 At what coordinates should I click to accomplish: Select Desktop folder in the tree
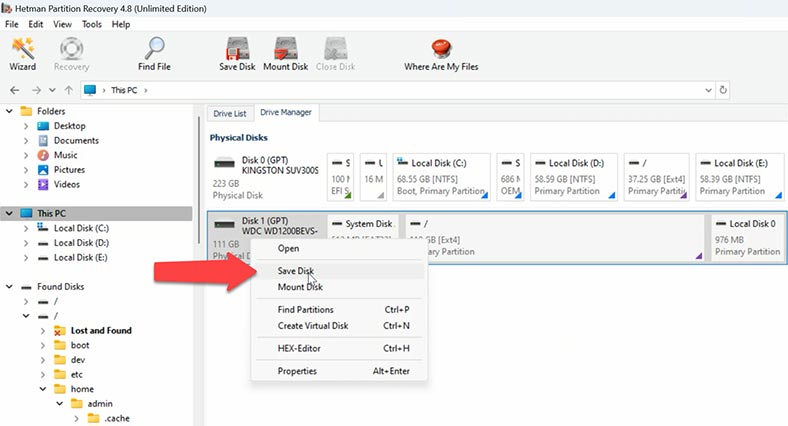click(69, 126)
